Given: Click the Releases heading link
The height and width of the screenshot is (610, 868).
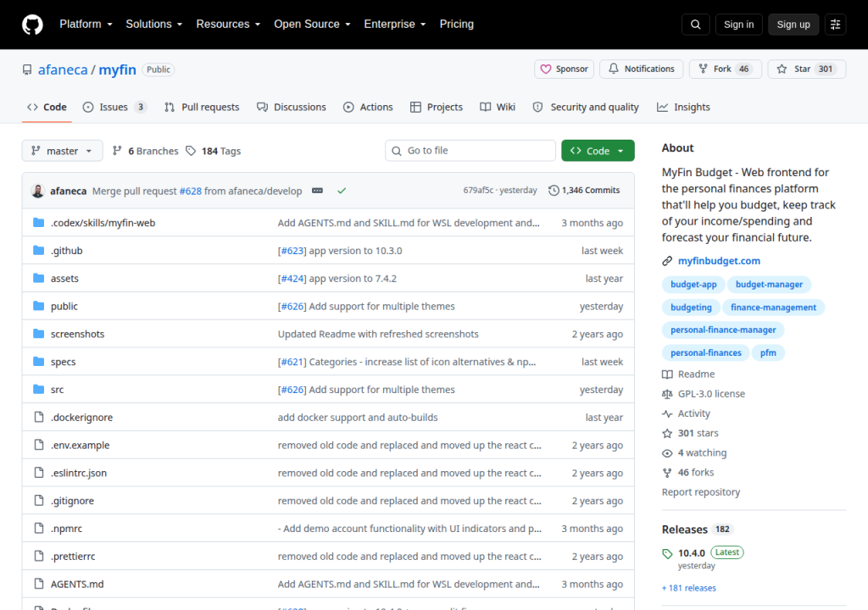Looking at the screenshot, I should (685, 530).
